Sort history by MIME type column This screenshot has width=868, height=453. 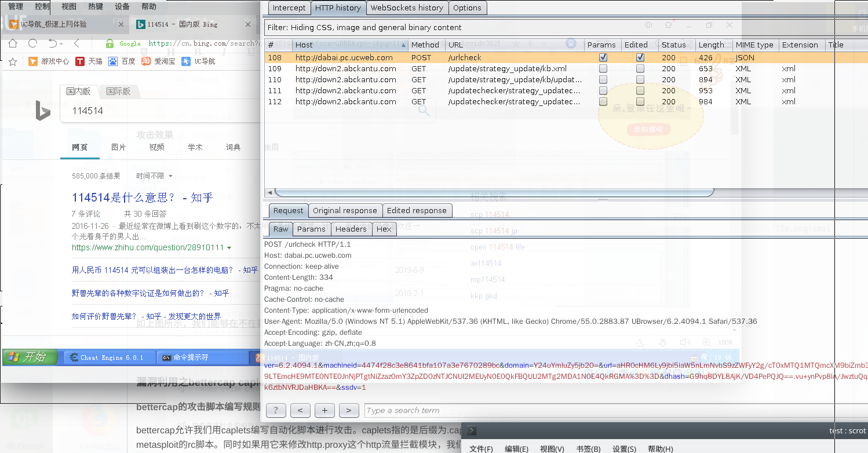(754, 45)
